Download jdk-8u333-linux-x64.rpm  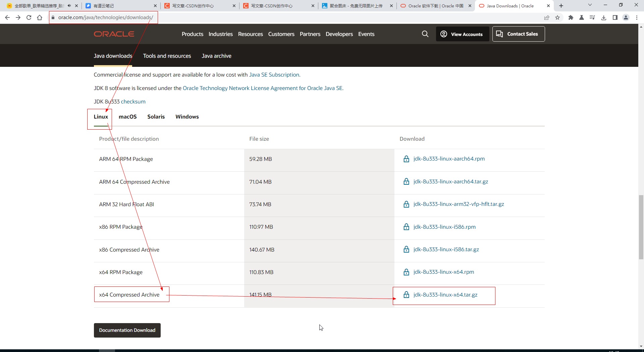coord(443,272)
